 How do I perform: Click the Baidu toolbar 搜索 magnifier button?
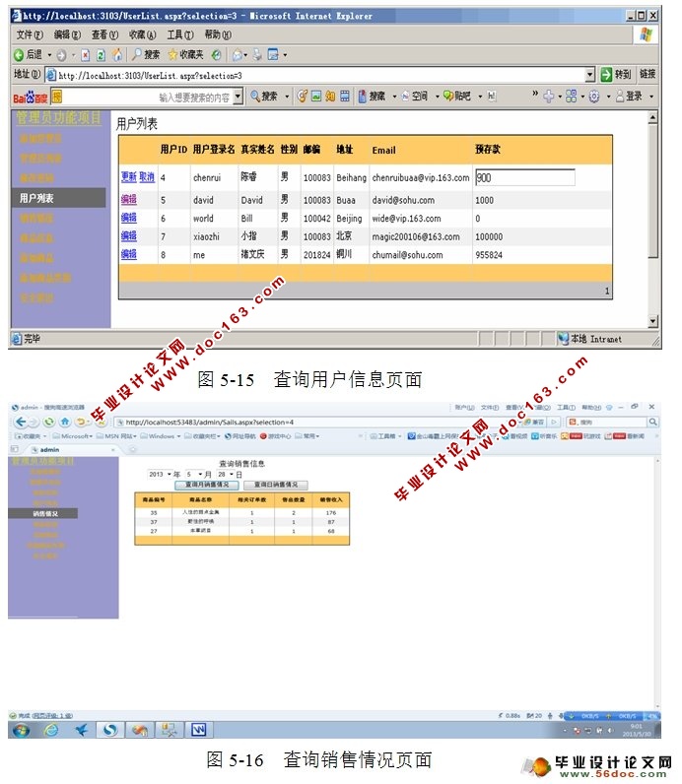coord(264,96)
